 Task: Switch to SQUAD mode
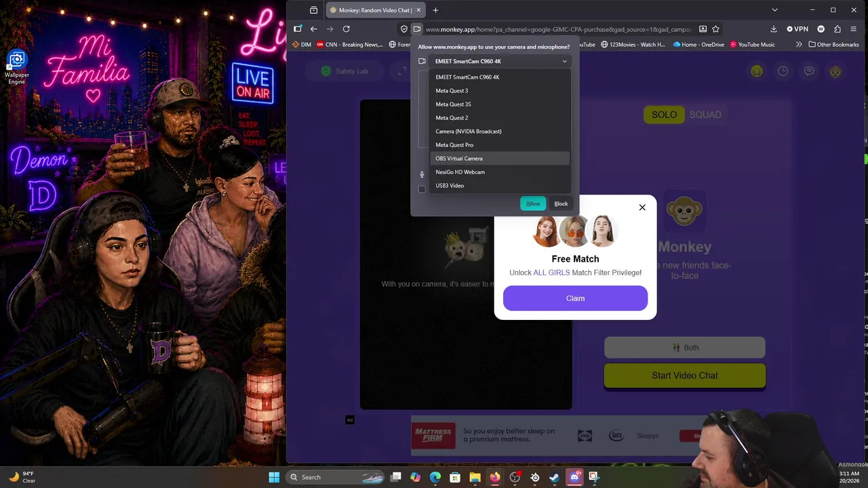705,115
